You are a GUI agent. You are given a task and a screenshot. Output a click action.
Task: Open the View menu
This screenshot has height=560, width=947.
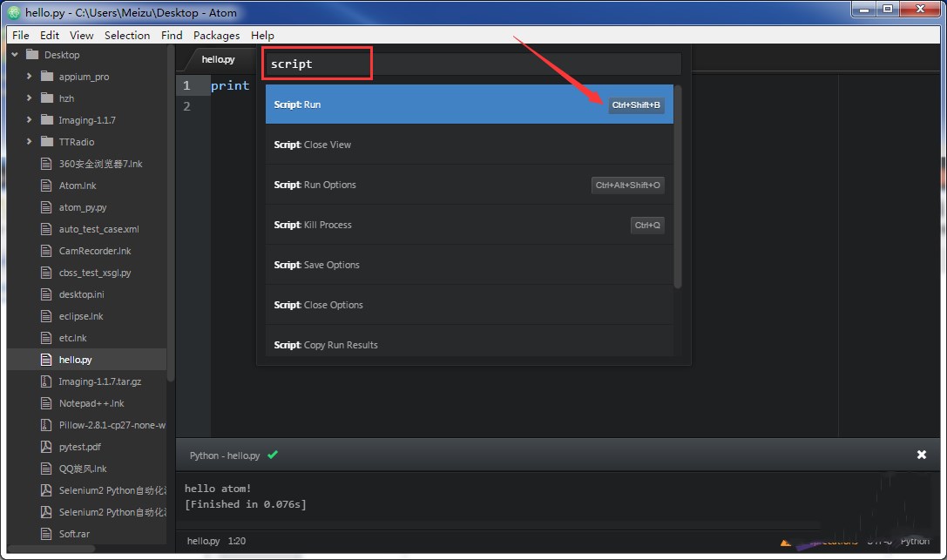pyautogui.click(x=82, y=35)
